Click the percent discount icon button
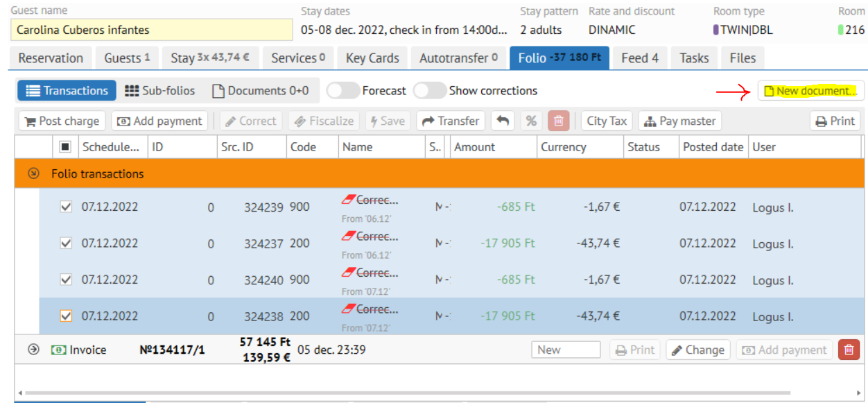868x403 pixels. pos(531,121)
